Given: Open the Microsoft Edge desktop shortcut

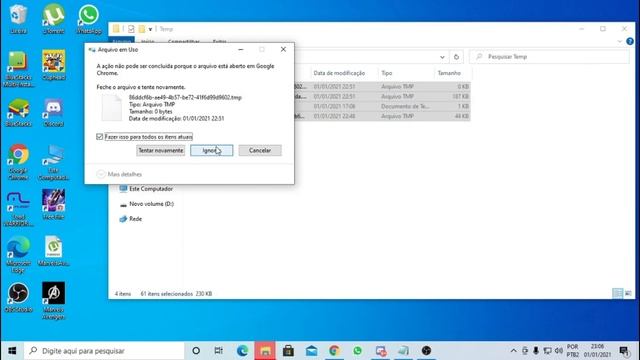Looking at the screenshot, I should click(18, 254).
